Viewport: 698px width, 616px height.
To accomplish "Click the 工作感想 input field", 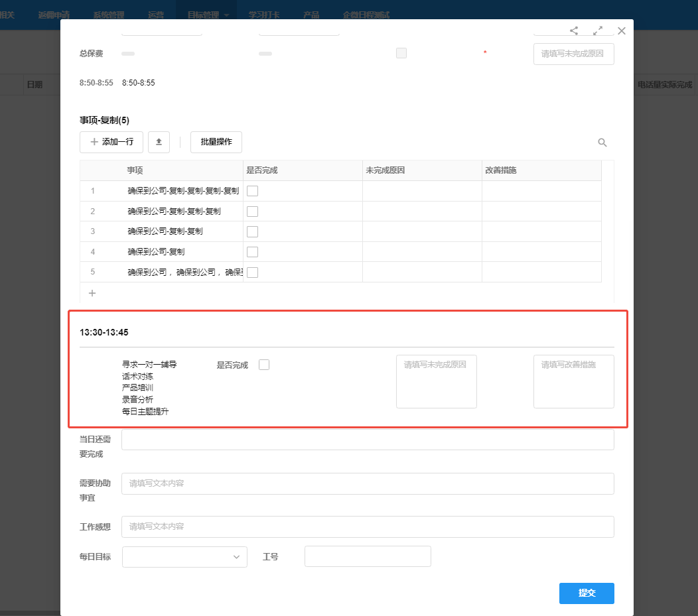I will pos(367,526).
